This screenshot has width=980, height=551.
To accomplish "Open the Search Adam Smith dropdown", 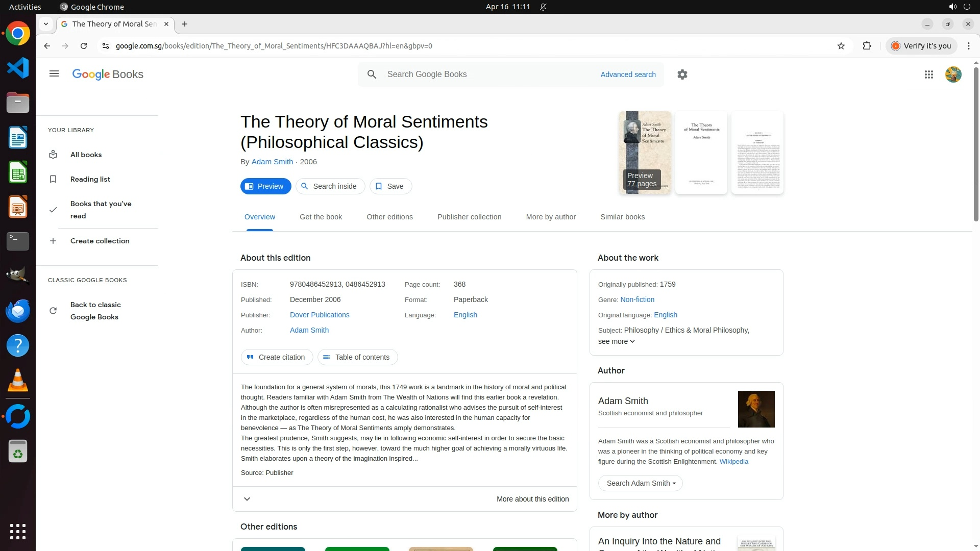I will pos(640,483).
